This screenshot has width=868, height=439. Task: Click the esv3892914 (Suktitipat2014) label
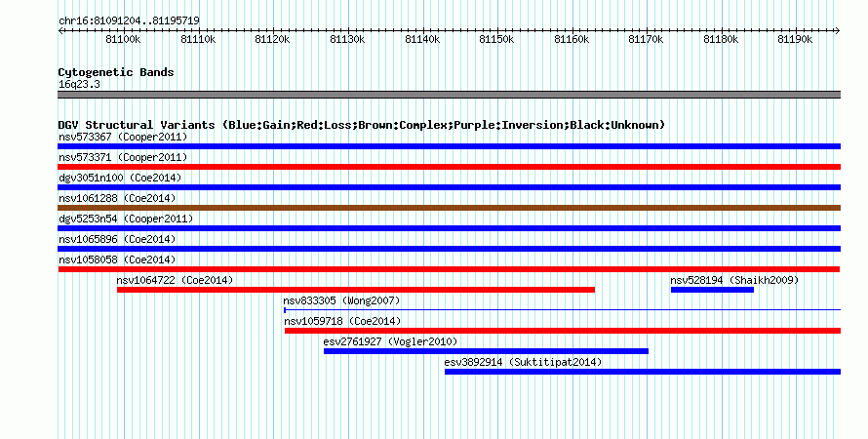pos(523,362)
